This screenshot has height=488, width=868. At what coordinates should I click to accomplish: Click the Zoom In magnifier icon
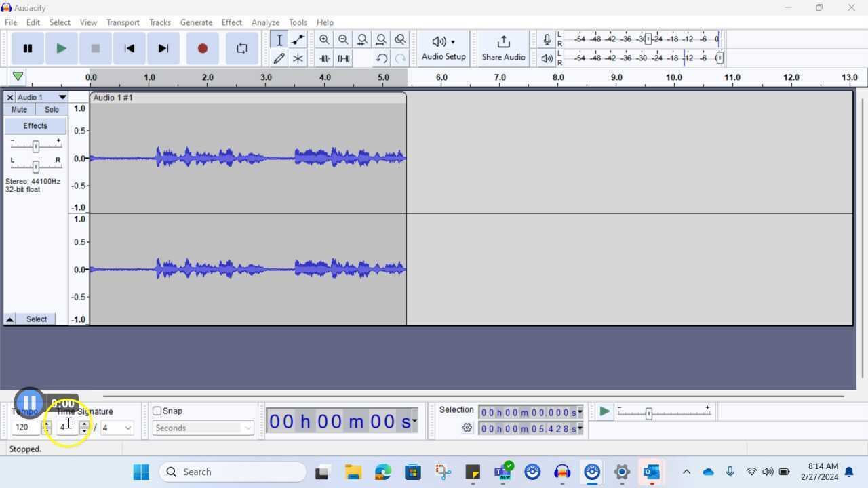324,40
